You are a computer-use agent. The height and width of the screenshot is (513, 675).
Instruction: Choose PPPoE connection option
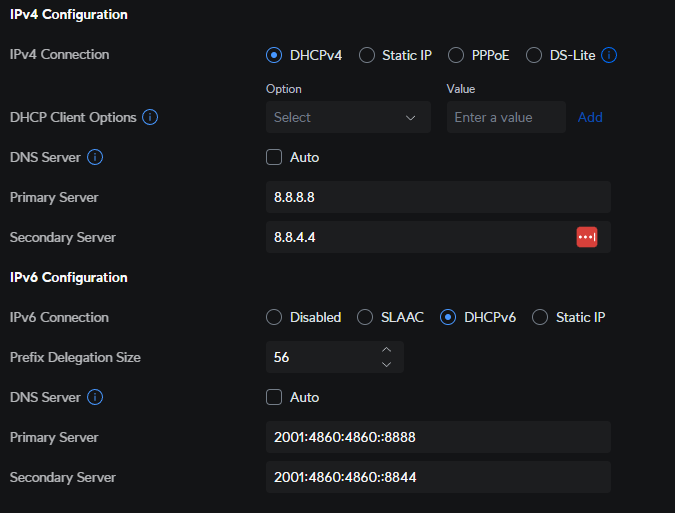(455, 55)
